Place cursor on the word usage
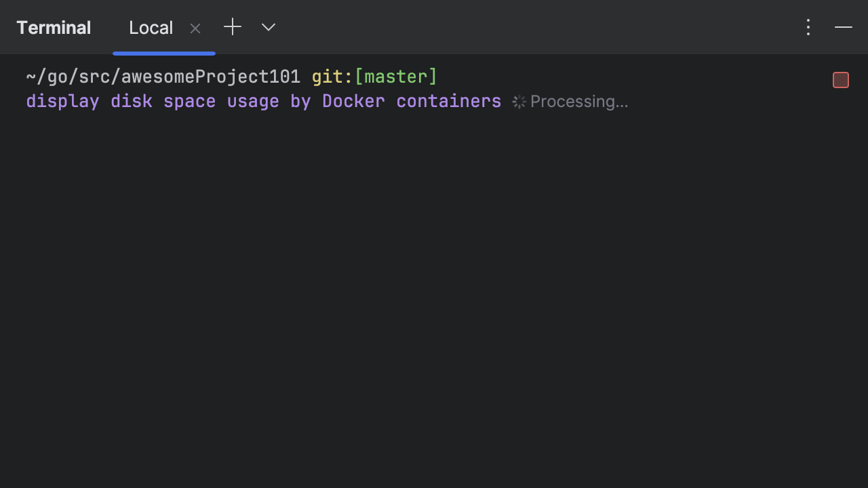The image size is (868, 488). coord(253,102)
